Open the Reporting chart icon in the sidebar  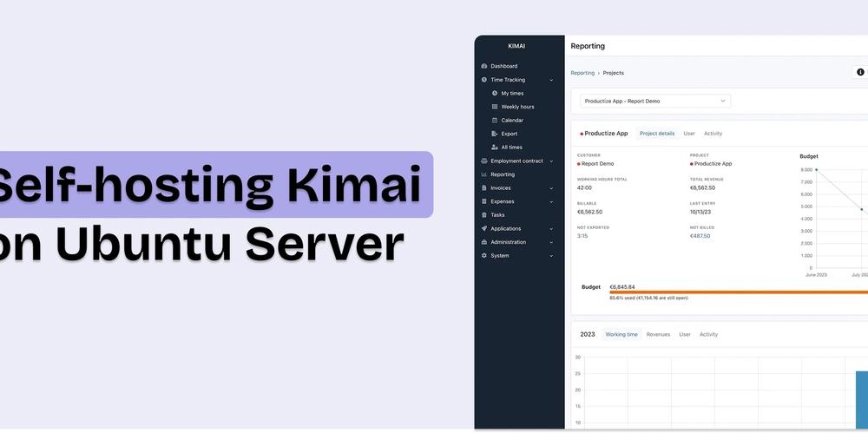tap(484, 174)
